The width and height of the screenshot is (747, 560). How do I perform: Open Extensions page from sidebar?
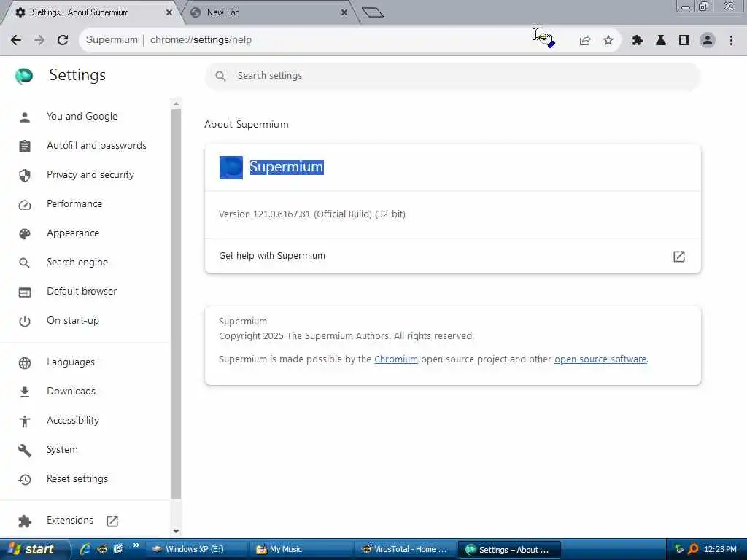point(70,520)
